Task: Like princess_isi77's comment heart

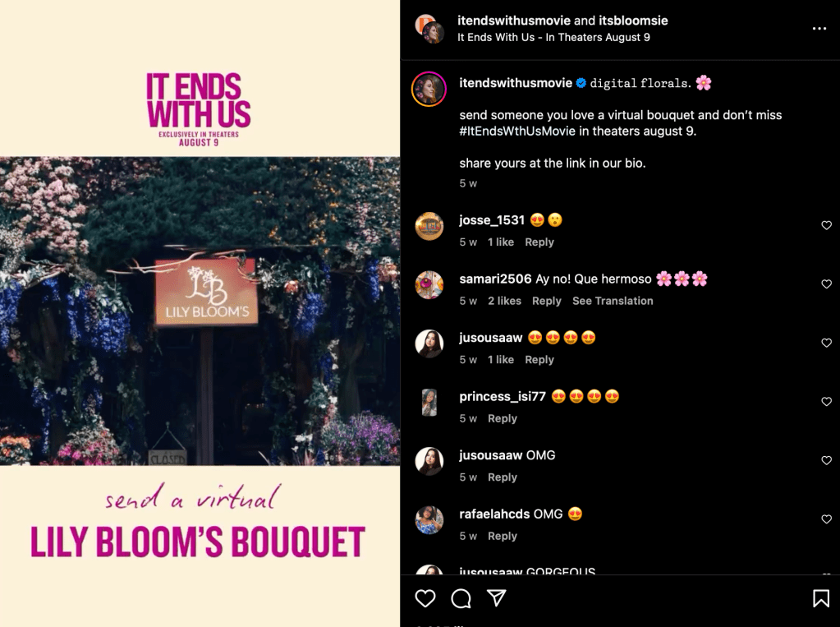Action: 827,401
